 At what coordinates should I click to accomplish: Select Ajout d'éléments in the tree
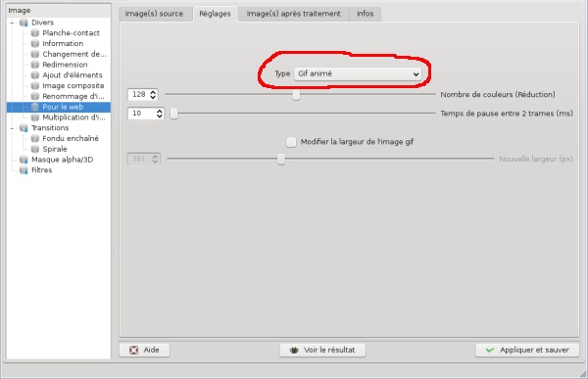point(73,75)
